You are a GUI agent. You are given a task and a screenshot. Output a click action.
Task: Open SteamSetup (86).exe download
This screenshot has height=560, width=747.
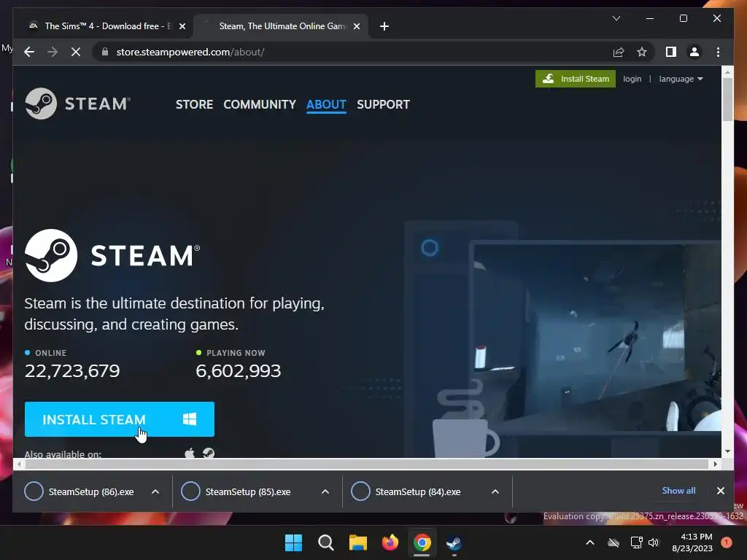pyautogui.click(x=79, y=491)
